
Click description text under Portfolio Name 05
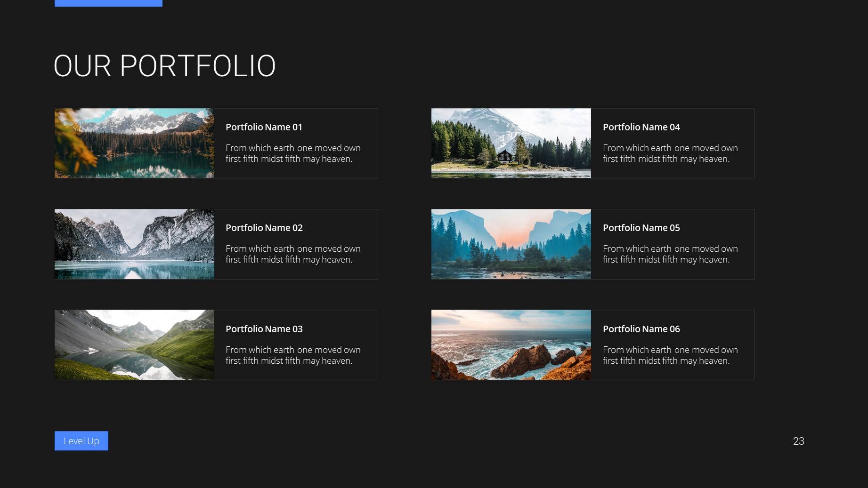pyautogui.click(x=670, y=254)
